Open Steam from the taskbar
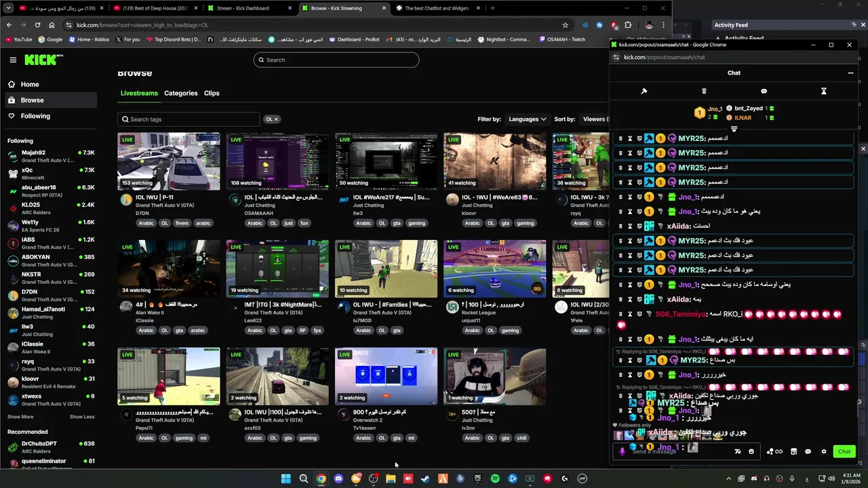The image size is (868, 488). coord(425,479)
